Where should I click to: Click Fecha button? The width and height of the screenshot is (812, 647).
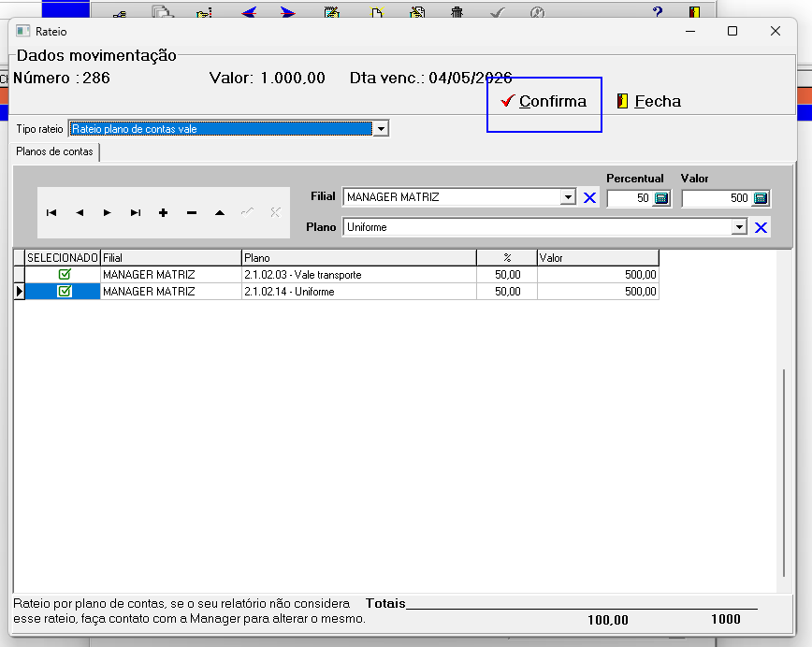coord(649,102)
